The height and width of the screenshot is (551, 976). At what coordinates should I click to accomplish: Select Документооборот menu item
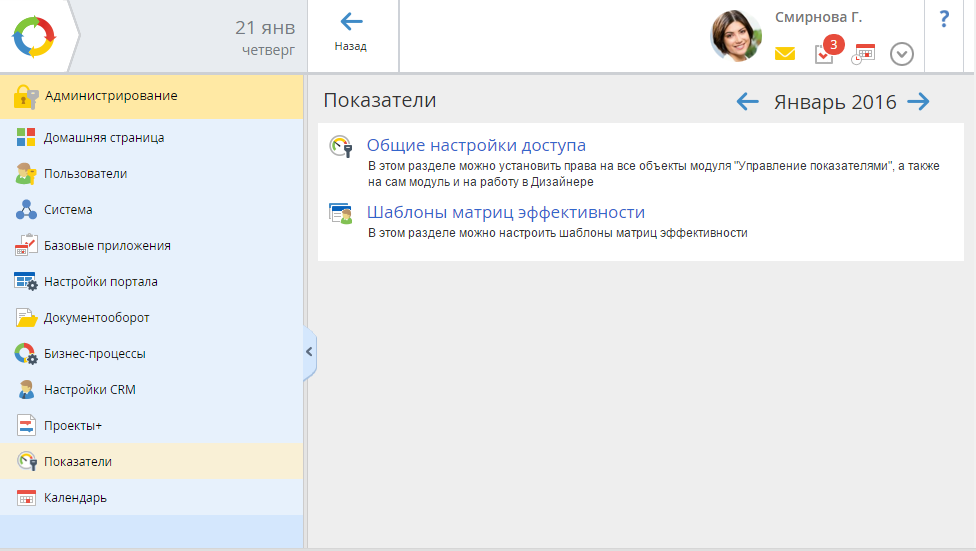[x=96, y=318]
